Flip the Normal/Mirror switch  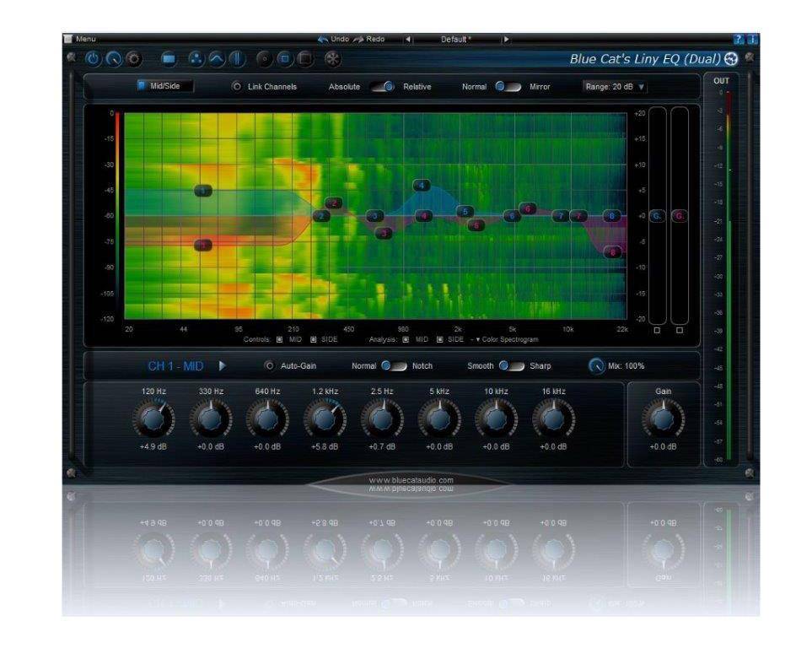point(508,87)
